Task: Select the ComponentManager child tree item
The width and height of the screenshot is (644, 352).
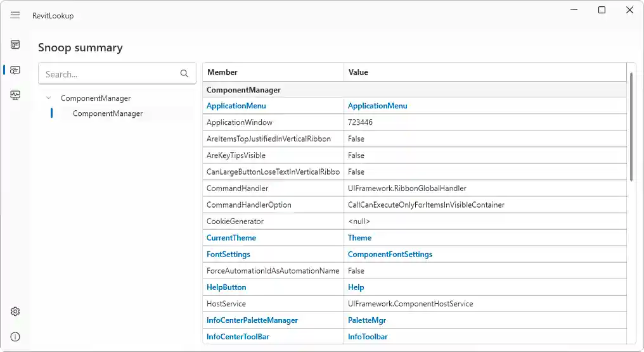Action: pyautogui.click(x=108, y=114)
